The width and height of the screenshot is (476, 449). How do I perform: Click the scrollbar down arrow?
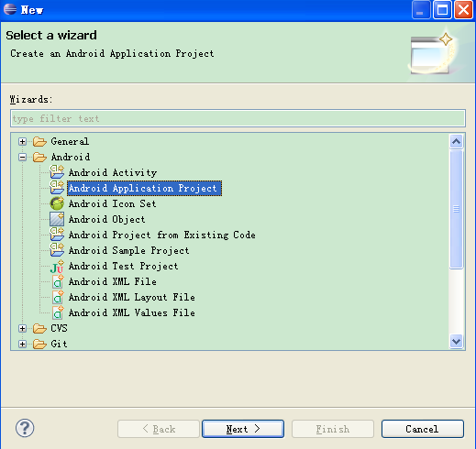coord(457,341)
